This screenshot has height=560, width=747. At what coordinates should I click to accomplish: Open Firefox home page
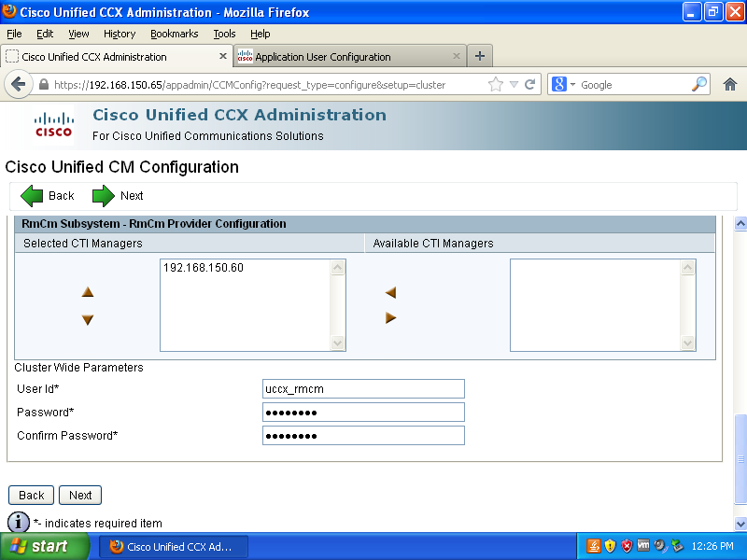(x=730, y=85)
